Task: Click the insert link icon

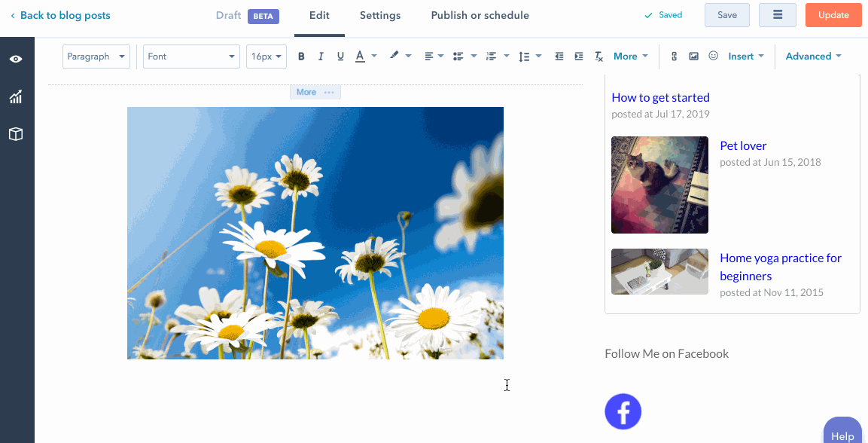Action: (x=675, y=56)
